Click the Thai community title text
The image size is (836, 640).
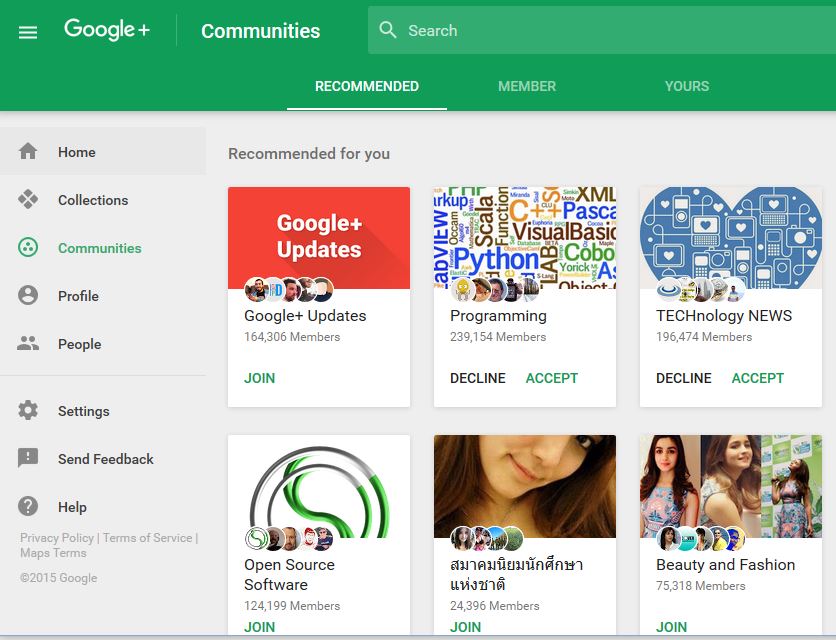tap(517, 574)
